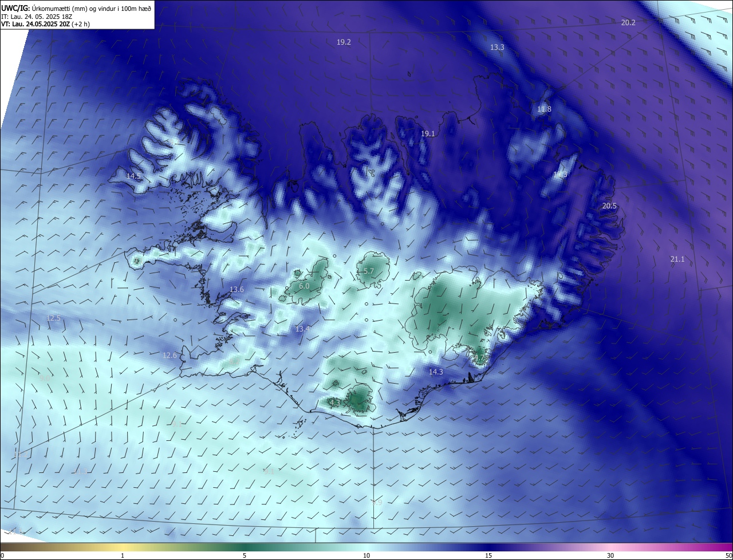The image size is (733, 560).
Task: Click the 20.2 value label
Action: coord(628,22)
